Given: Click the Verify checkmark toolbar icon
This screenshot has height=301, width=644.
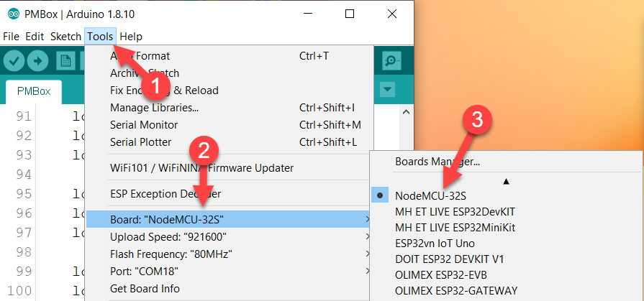Looking at the screenshot, I should [x=14, y=61].
